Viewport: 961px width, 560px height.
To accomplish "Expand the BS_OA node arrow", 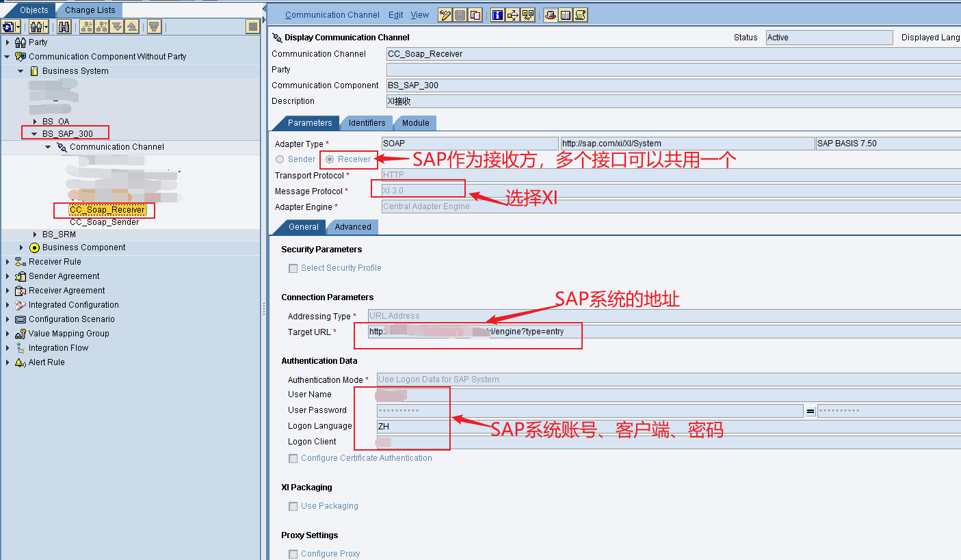I will click(x=35, y=122).
